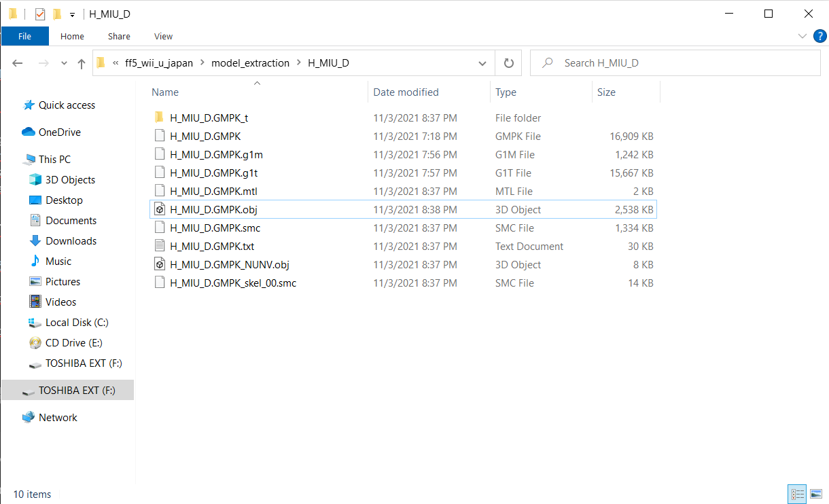Expand the address bar history dropdown

(x=482, y=63)
